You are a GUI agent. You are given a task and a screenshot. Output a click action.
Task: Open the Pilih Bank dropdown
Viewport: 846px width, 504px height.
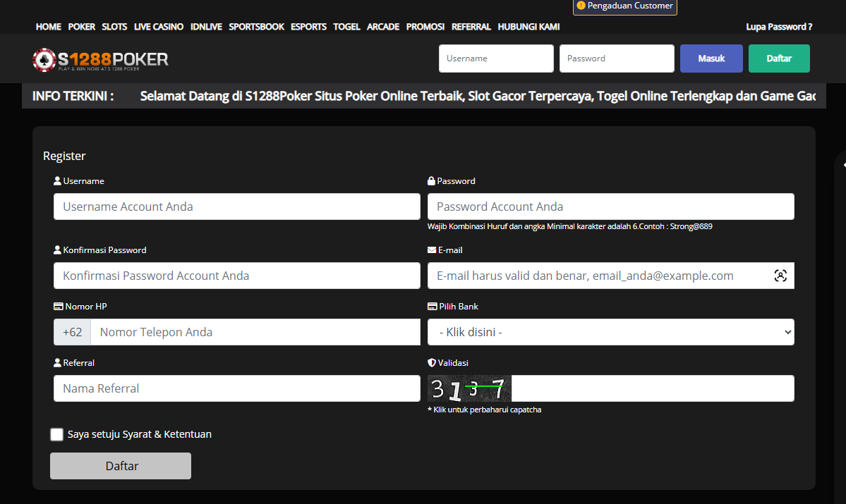611,332
